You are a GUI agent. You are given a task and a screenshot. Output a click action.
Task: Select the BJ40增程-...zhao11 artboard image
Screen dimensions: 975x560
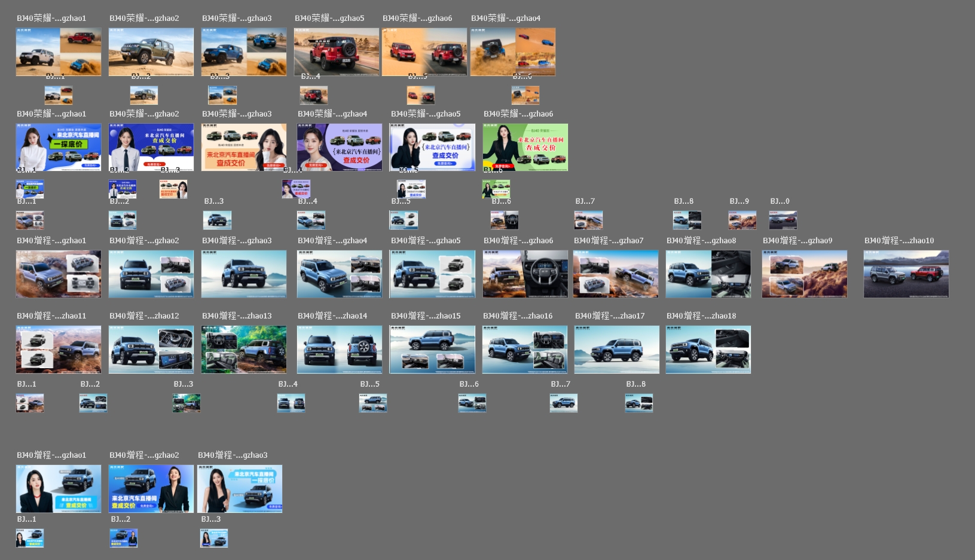(x=59, y=350)
